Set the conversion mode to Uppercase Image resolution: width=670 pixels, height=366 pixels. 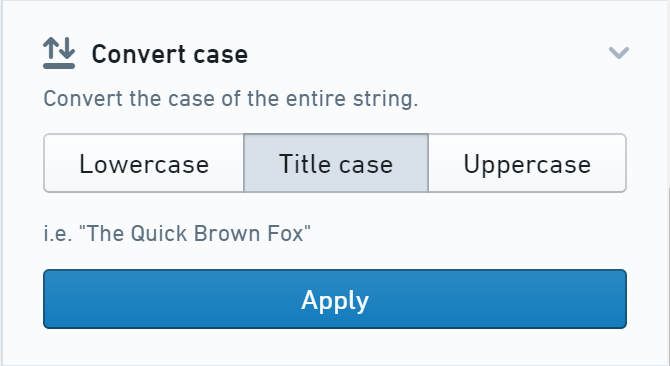click(x=527, y=163)
